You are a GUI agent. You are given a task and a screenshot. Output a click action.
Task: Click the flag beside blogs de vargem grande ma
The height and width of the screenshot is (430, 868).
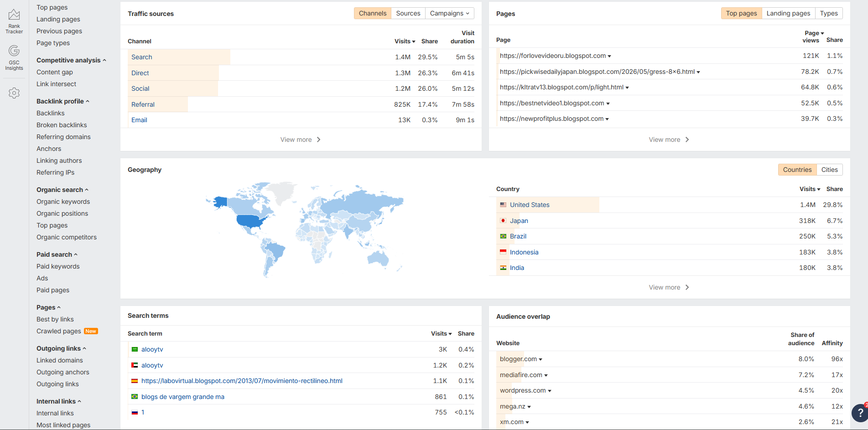[135, 397]
